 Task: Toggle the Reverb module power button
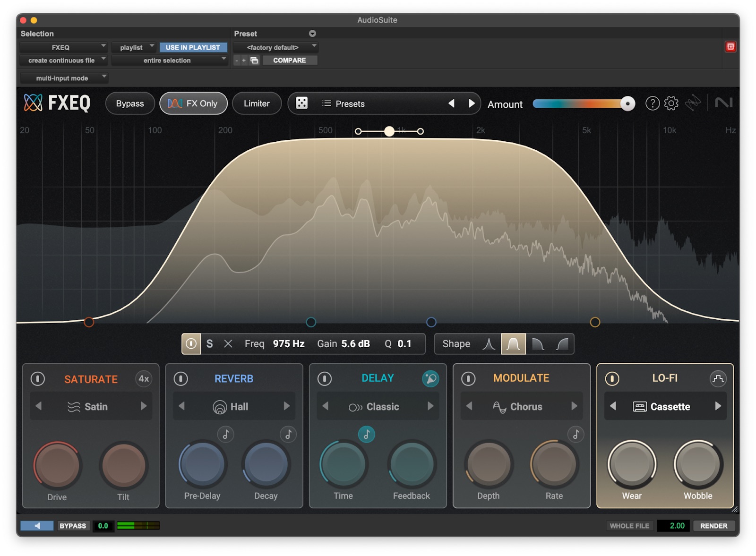(x=181, y=379)
